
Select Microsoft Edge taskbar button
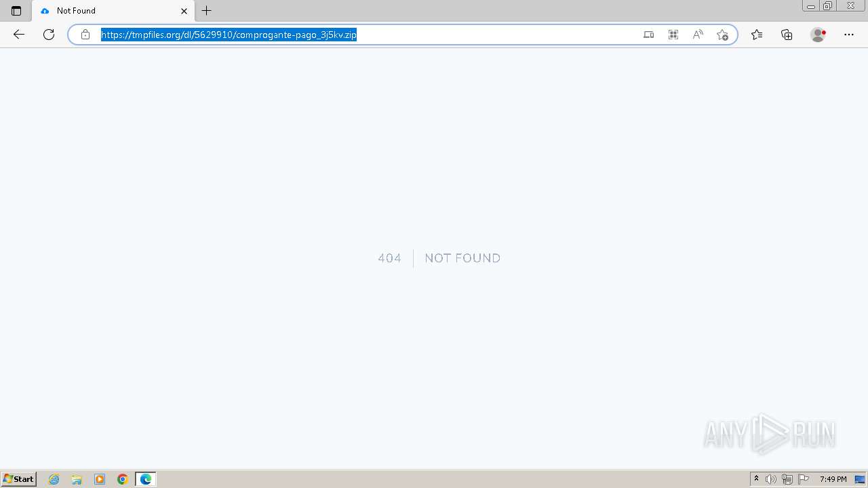[146, 479]
